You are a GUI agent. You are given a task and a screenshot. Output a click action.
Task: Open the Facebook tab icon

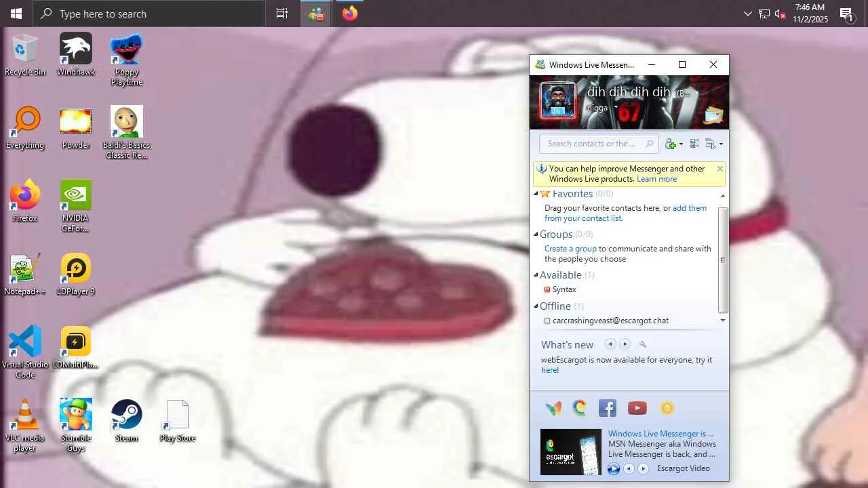[608, 408]
